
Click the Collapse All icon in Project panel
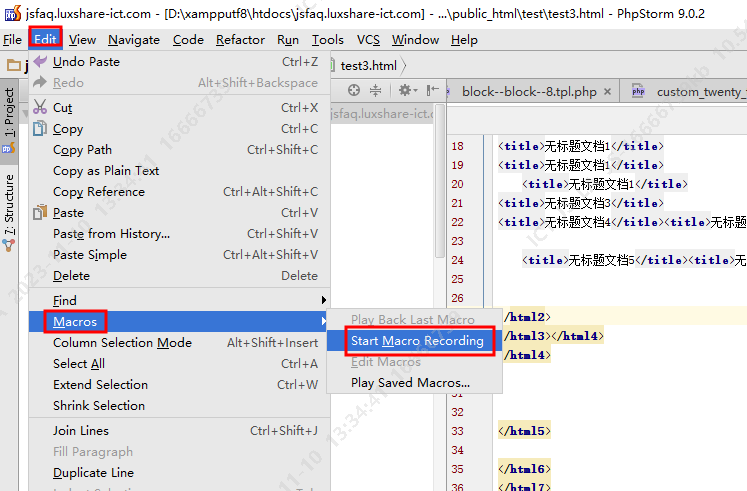[x=377, y=91]
